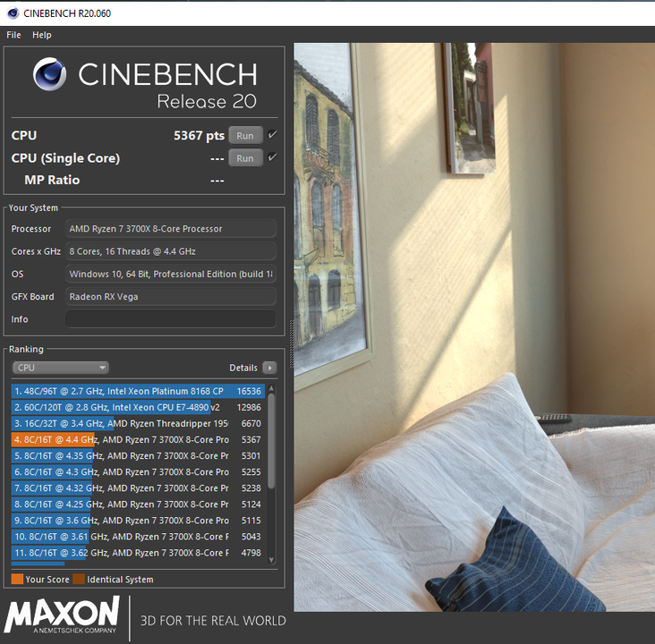The image size is (655, 644).
Task: Open the CPU ranking type dropdown
Action: coord(61,368)
